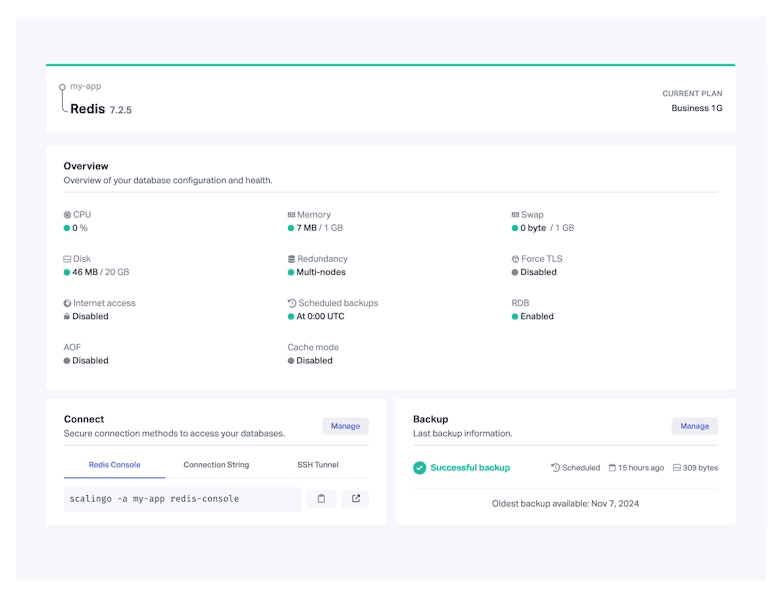Click the Scheduled backups clock icon
This screenshot has height=596, width=784.
292,303
